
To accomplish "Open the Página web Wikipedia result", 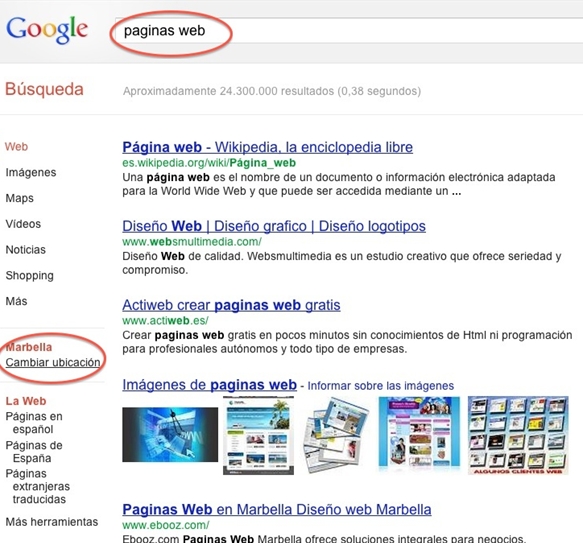I will click(267, 147).
